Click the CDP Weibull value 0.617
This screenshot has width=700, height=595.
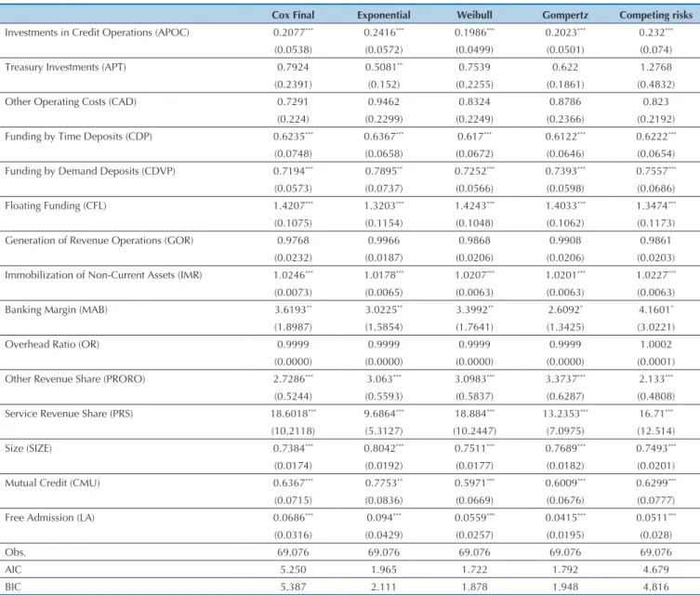474,137
